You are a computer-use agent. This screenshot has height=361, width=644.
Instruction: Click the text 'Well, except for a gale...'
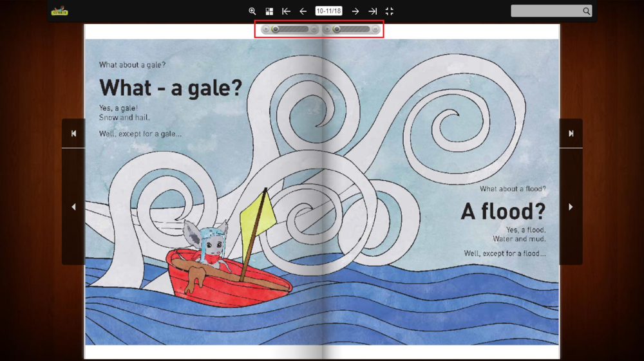tap(140, 134)
